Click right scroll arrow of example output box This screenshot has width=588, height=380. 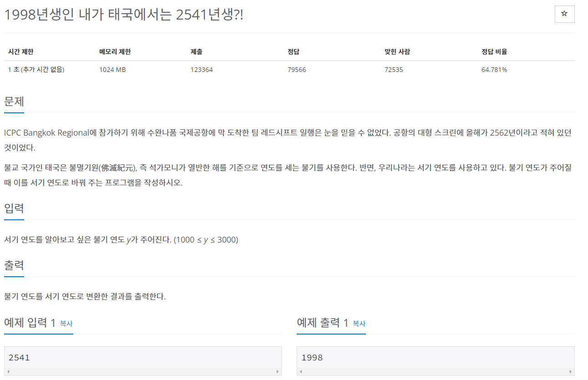click(570, 372)
